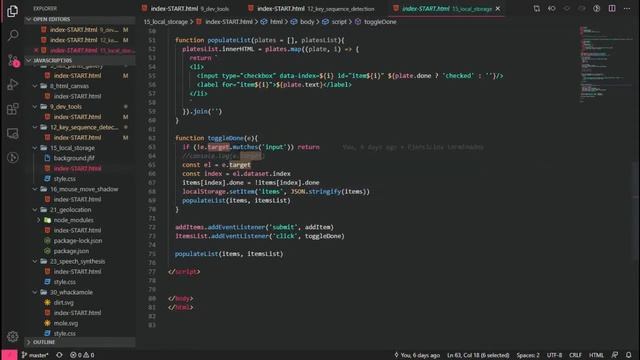
Task: Synchronize changes via status bar sync icon
Action: (x=60, y=355)
